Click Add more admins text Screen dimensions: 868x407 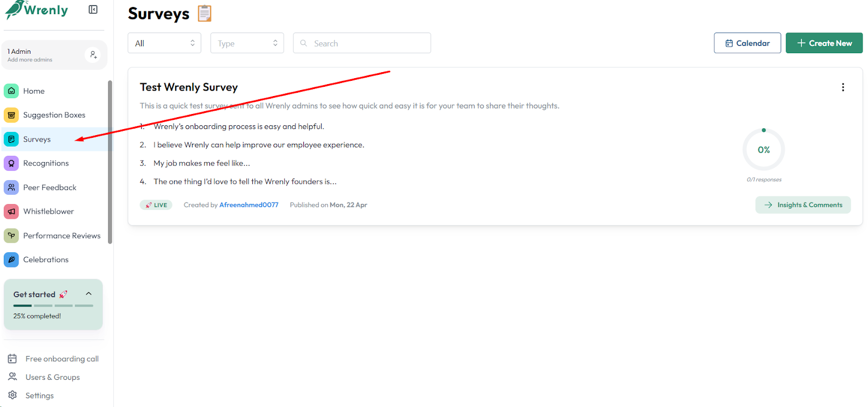coord(30,60)
